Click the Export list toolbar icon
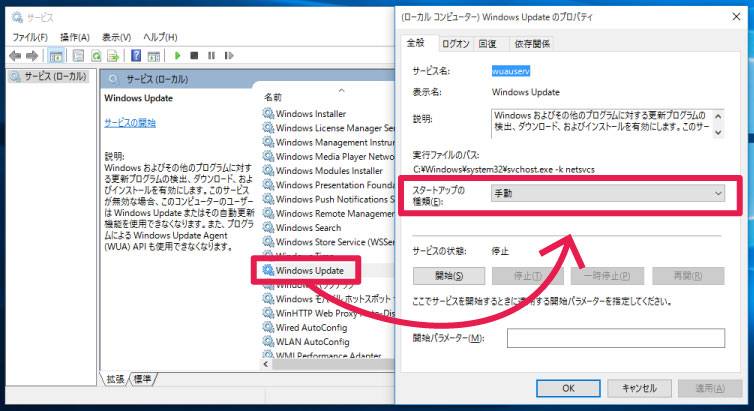Screen dimensions: 754x411 click(x=113, y=56)
